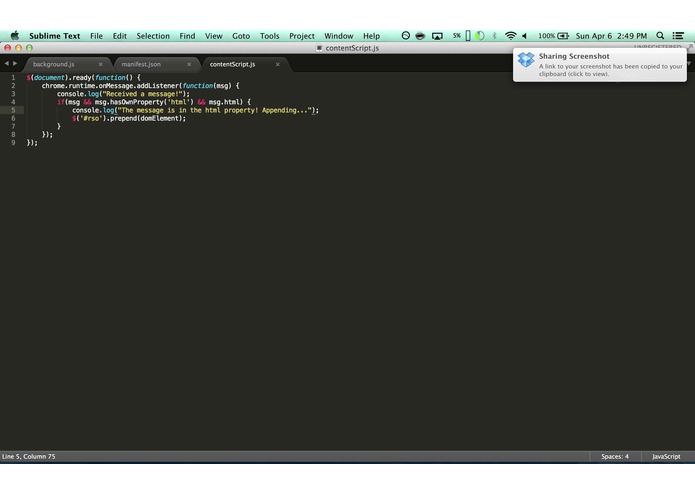The height and width of the screenshot is (494, 695).
Task: Close the background.js tab
Action: (x=101, y=64)
